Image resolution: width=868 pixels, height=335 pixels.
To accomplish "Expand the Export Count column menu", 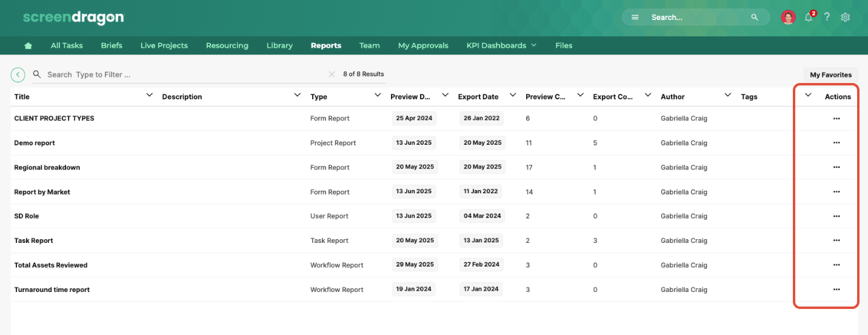I will coord(648,95).
